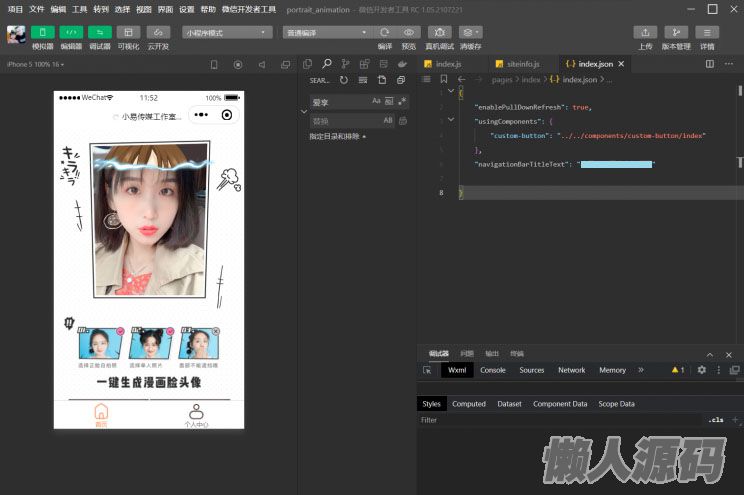The width and height of the screenshot is (744, 495).
Task: Open the cloud development (云开发) console
Action: 158,32
